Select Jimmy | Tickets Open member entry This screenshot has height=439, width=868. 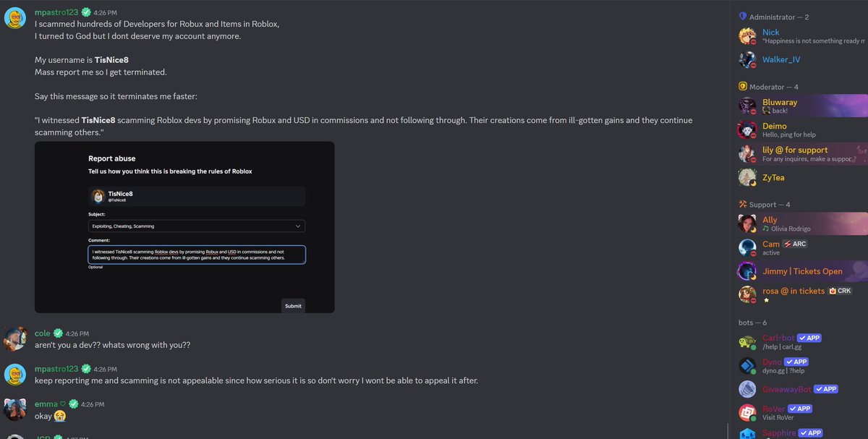click(803, 271)
